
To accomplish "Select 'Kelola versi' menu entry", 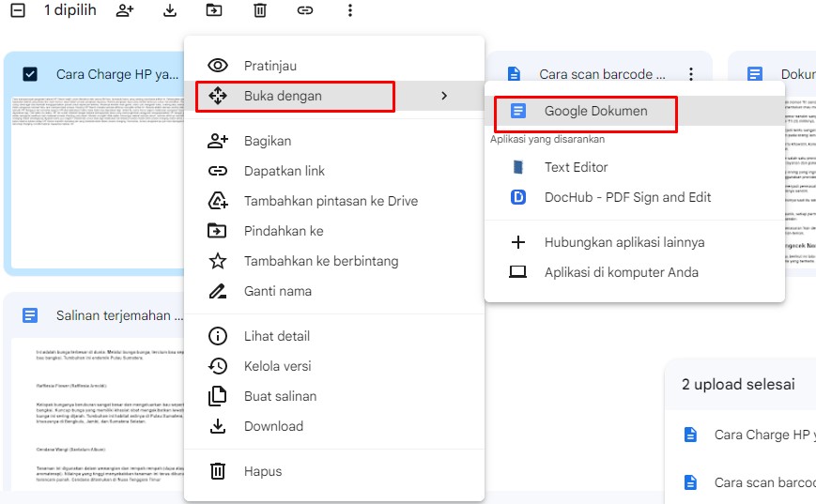I will (334, 367).
